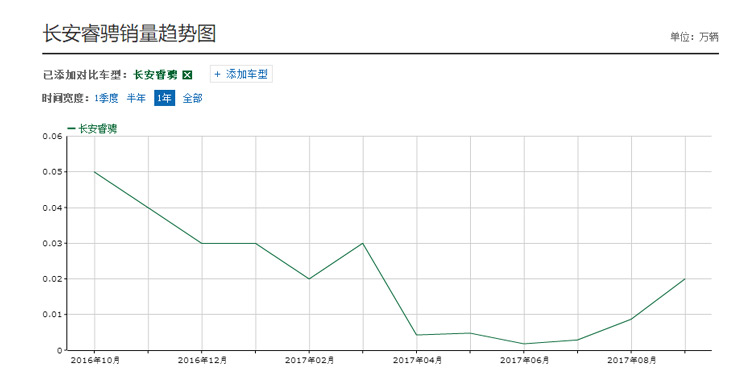The width and height of the screenshot is (750, 382).
Task: Click the peak point after 2017年02月 at 0.03
Action: coord(363,243)
